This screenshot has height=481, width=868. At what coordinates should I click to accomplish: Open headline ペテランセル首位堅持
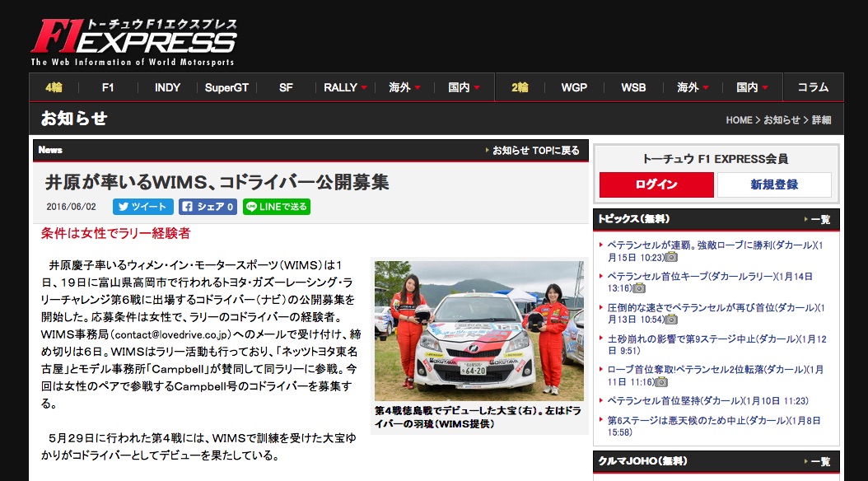click(707, 401)
